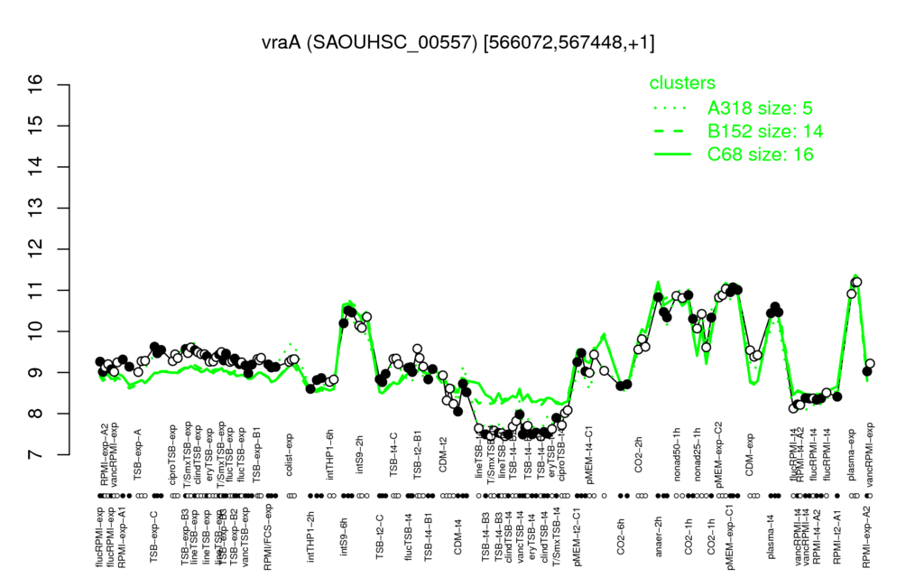The image size is (924, 578).
Task: Click the 'TSB-t4-C' condition label
Action: coord(393,453)
